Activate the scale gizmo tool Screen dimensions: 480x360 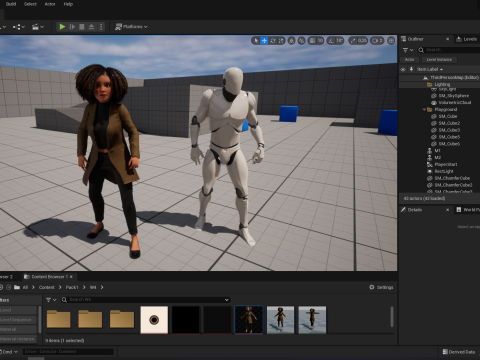(281, 41)
